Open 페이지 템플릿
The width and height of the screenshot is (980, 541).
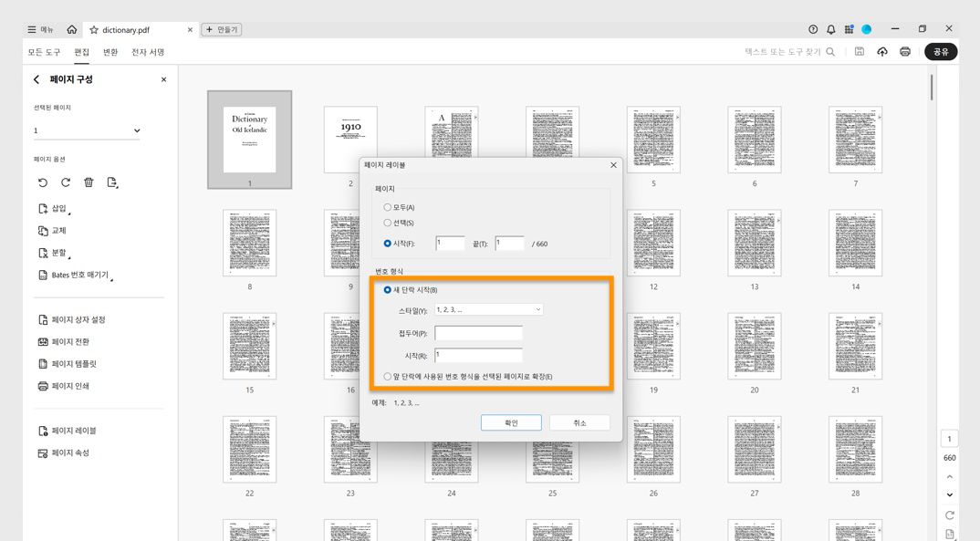tap(68, 364)
